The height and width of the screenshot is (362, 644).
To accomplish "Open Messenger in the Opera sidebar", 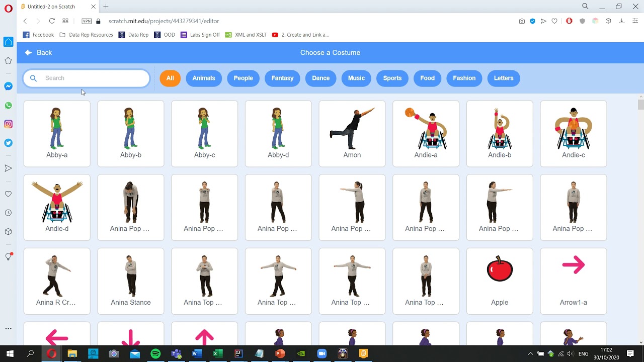I will click(8, 86).
